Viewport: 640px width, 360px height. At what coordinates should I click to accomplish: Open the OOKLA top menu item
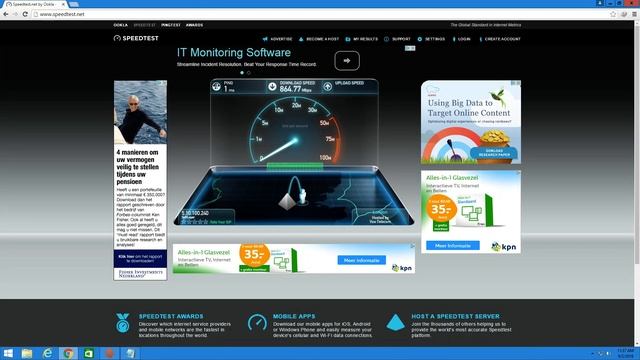120,25
